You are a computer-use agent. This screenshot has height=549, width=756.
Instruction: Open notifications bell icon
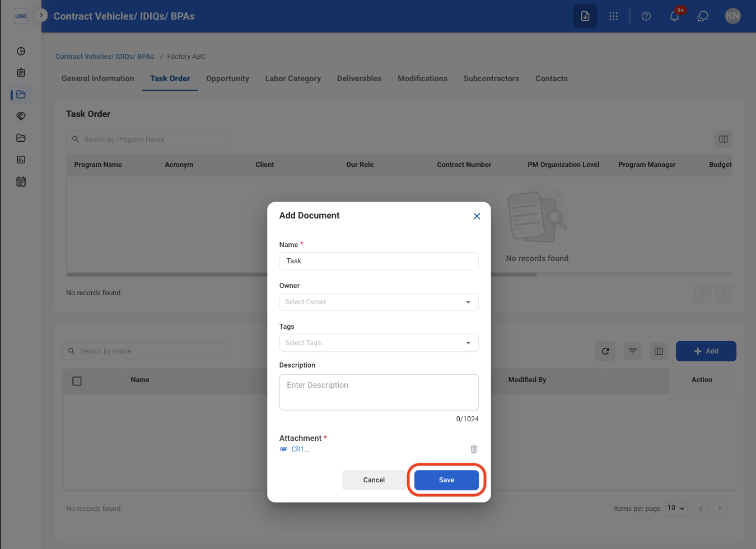(x=675, y=16)
